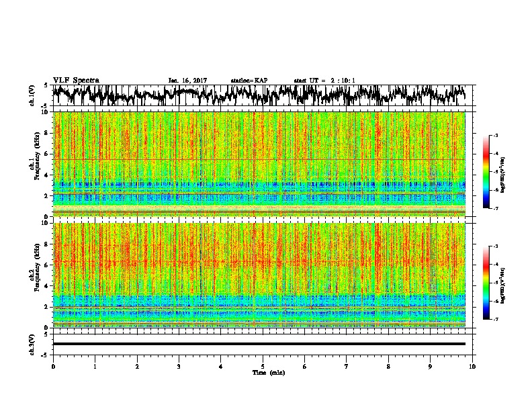Click tick label 3 on time axis

coord(179,367)
